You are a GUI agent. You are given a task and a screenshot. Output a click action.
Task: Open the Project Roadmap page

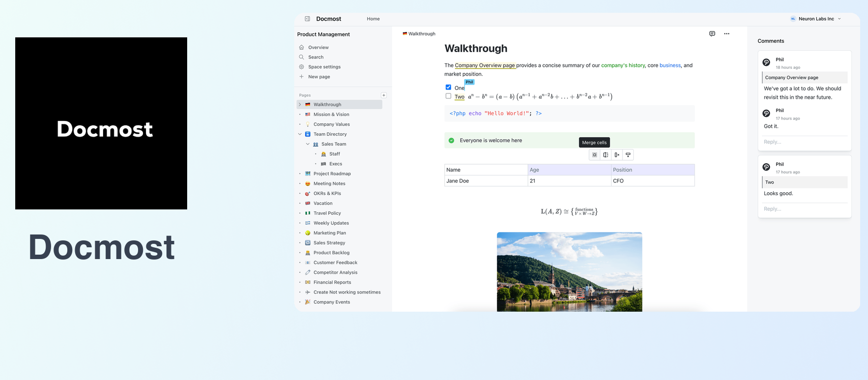[x=332, y=174]
